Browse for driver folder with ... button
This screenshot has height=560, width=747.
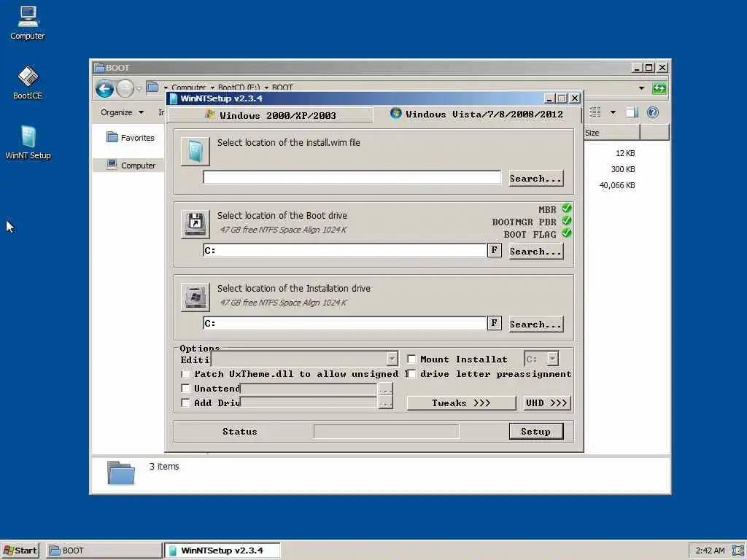(385, 402)
